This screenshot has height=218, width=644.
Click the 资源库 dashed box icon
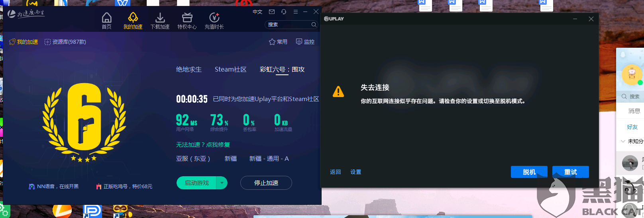(x=47, y=42)
